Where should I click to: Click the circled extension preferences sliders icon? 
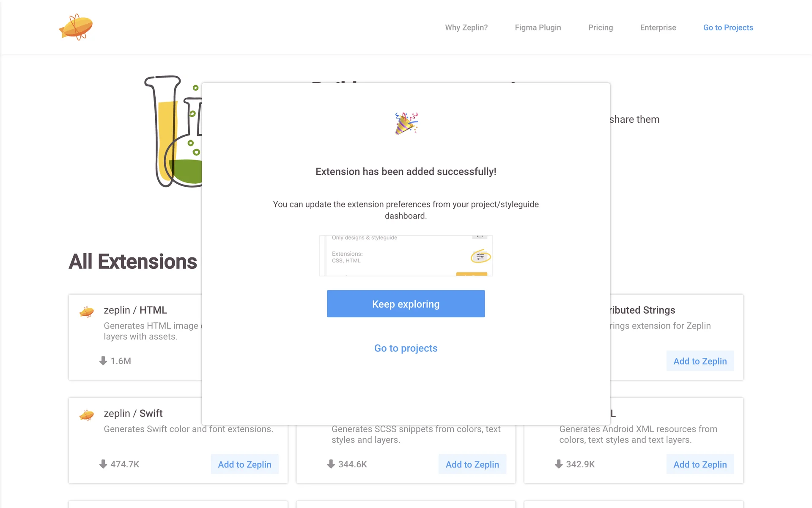click(x=480, y=257)
